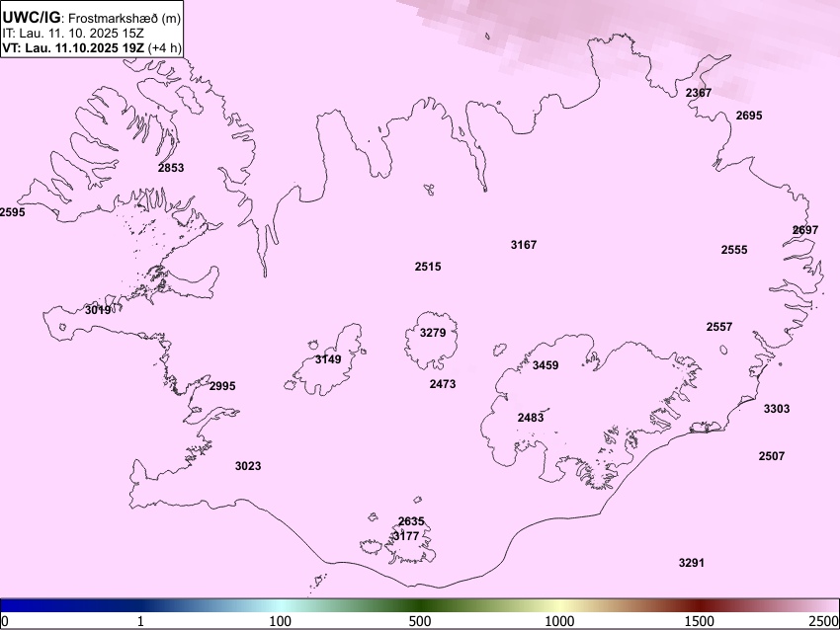This screenshot has width=840, height=630.
Task: Click the value 2557 in the east
Action: pyautogui.click(x=718, y=327)
